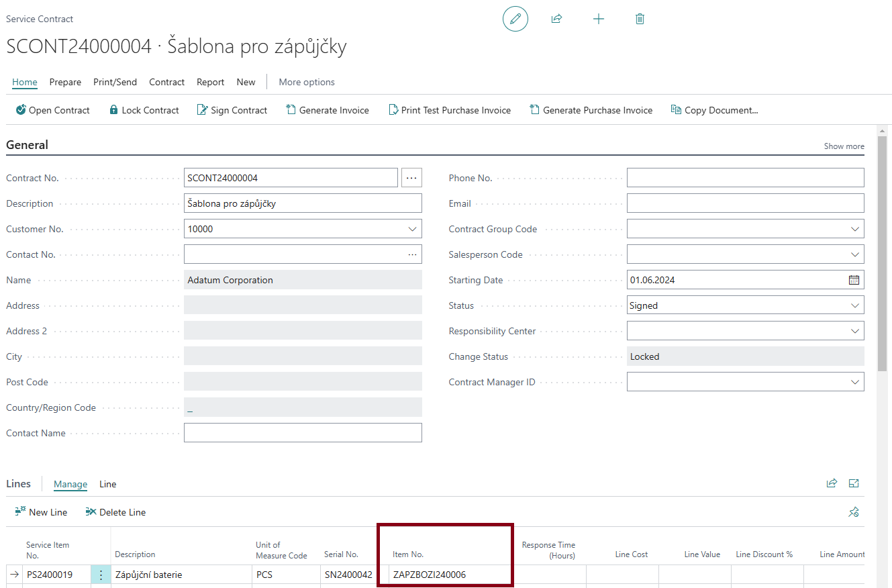The height and width of the screenshot is (588, 892).
Task: Select the PS2400019 row arrow indicator
Action: [x=15, y=575]
